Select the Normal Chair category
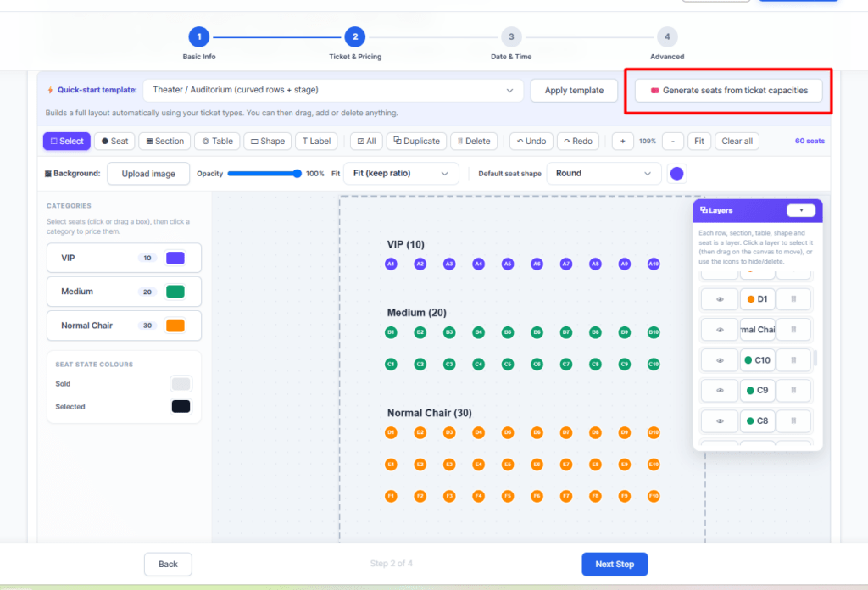The width and height of the screenshot is (868, 590). pos(124,326)
